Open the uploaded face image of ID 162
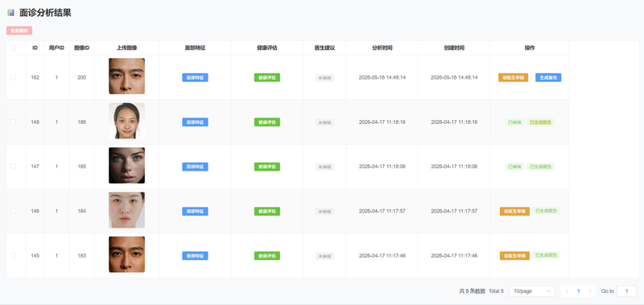This screenshot has width=644, height=305. coord(126,76)
